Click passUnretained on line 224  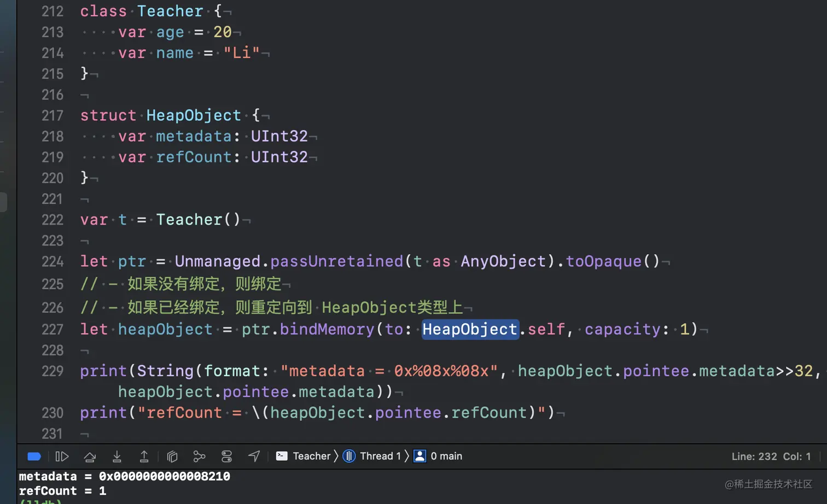click(337, 261)
